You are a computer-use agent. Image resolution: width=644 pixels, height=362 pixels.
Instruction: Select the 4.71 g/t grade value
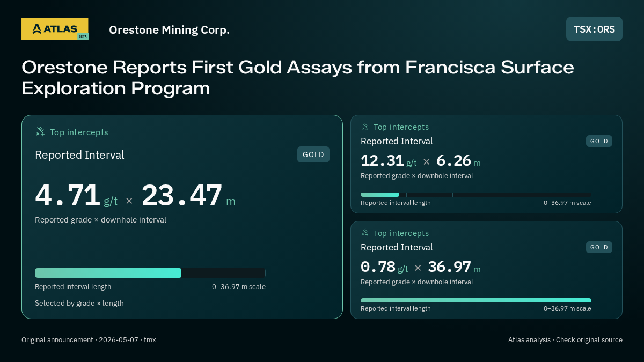click(x=76, y=196)
